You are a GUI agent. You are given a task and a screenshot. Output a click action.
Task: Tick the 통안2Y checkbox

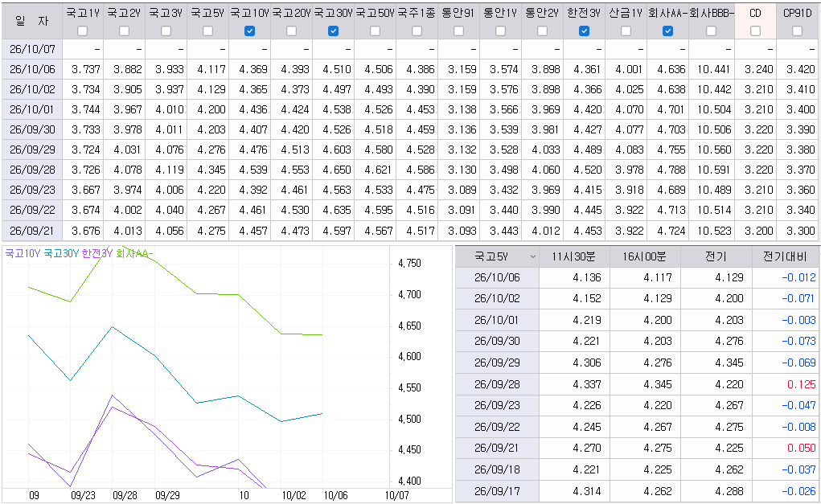(543, 31)
